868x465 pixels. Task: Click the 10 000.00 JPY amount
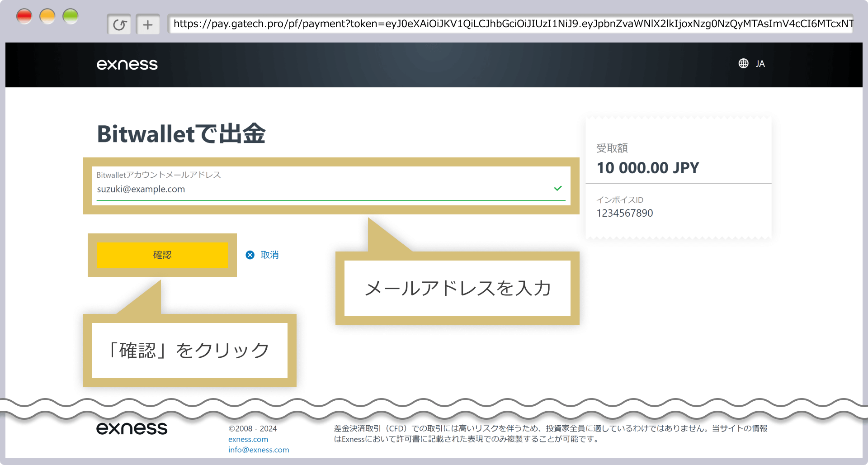pyautogui.click(x=648, y=168)
